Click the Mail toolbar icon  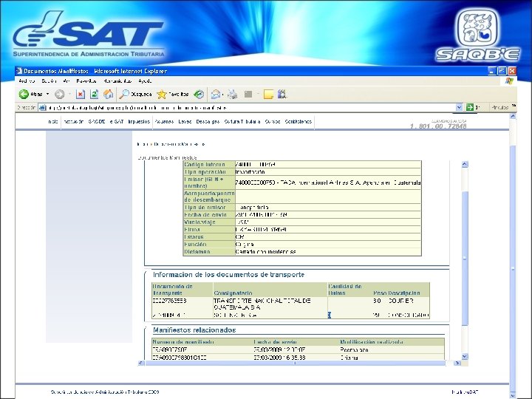216,94
